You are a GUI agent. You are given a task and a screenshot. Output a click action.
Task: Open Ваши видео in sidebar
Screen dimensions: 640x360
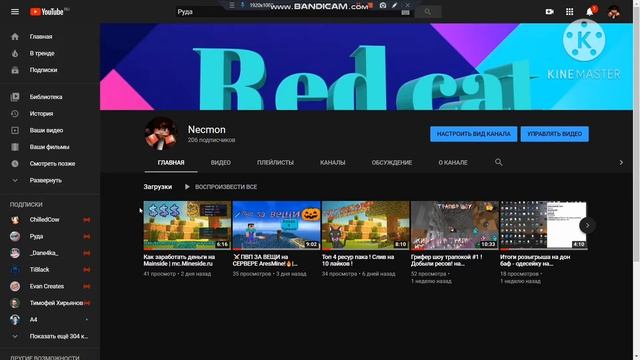[50, 131]
